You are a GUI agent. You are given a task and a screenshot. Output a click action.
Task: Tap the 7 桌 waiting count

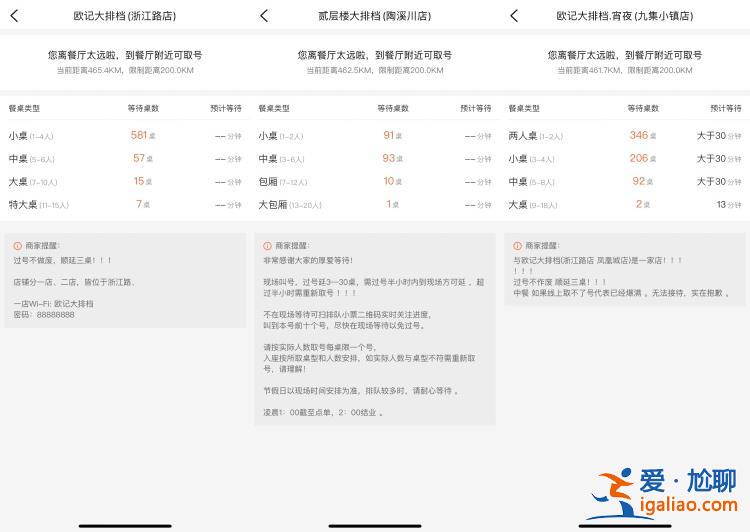tap(143, 204)
